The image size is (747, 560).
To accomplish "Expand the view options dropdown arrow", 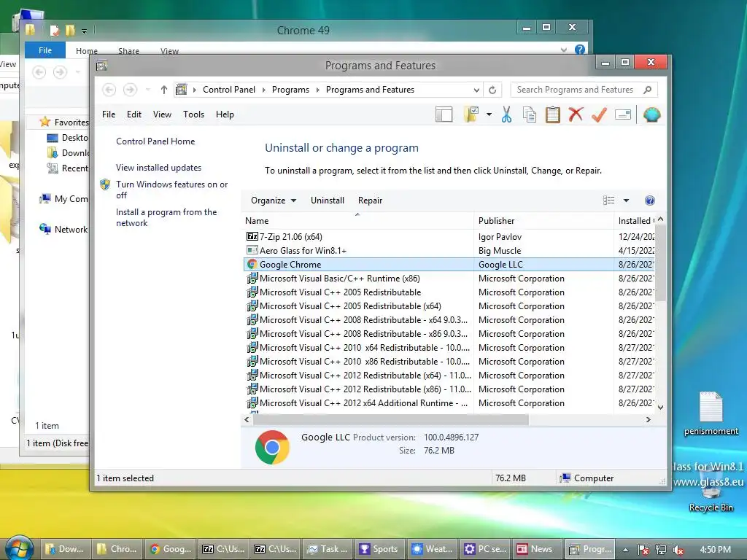I will [626, 201].
